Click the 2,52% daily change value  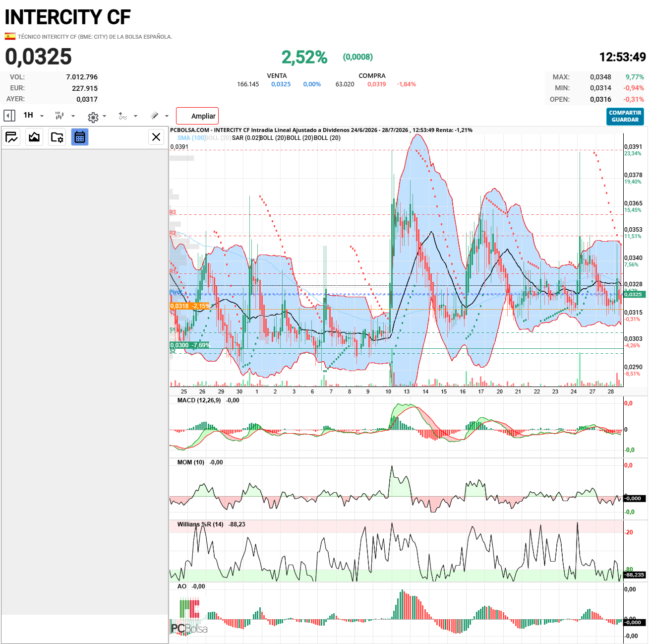point(304,57)
